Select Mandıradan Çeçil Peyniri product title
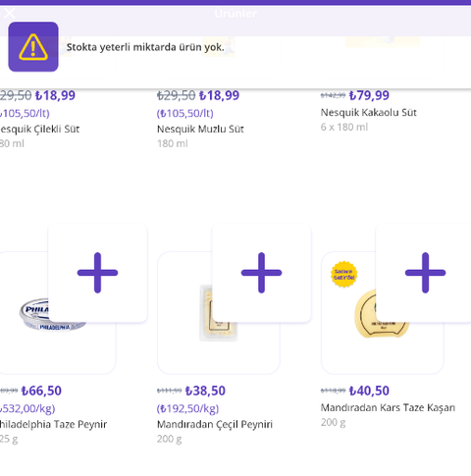Screen dimensions: 471x476 215,424
